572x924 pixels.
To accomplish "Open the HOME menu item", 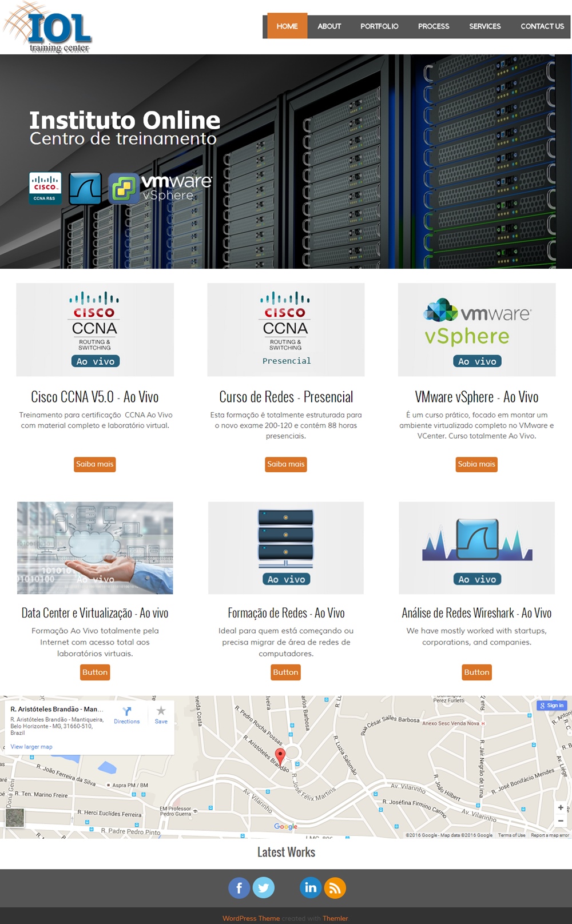I will click(x=287, y=26).
